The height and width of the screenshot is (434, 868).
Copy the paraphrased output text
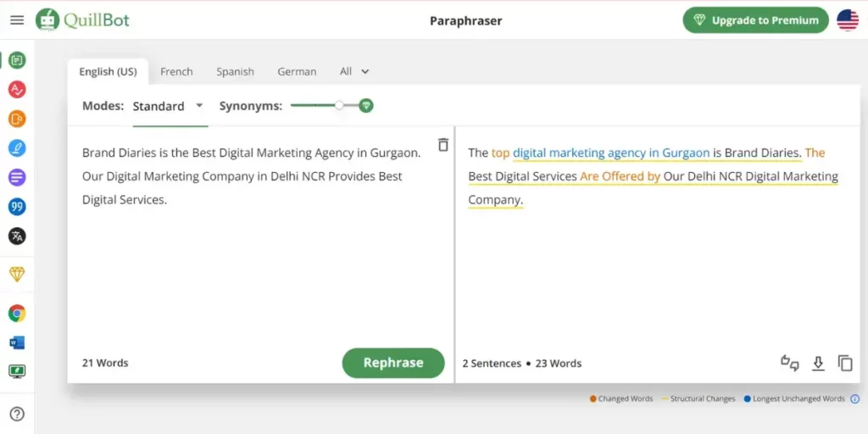(x=845, y=363)
